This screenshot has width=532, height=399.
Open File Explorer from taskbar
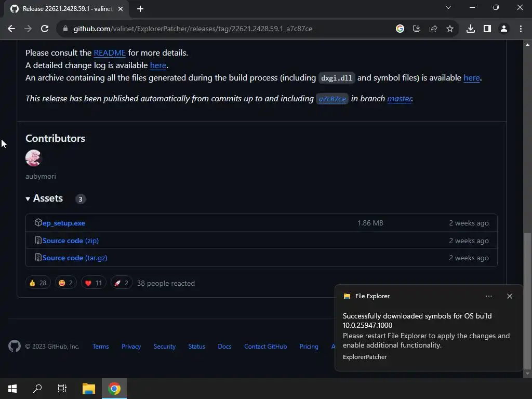[89, 389]
